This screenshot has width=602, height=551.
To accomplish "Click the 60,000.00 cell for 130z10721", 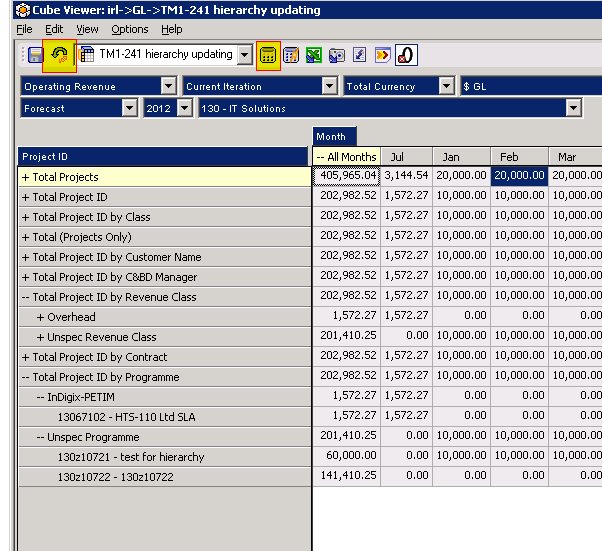I will point(347,455).
